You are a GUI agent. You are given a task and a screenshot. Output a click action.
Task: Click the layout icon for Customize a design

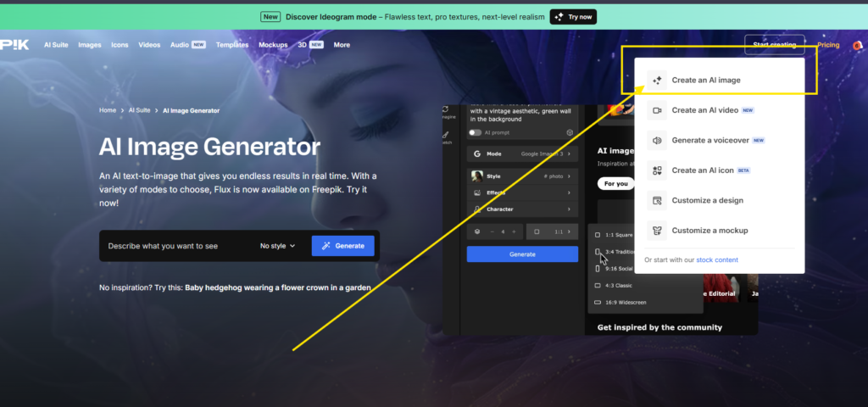[657, 200]
